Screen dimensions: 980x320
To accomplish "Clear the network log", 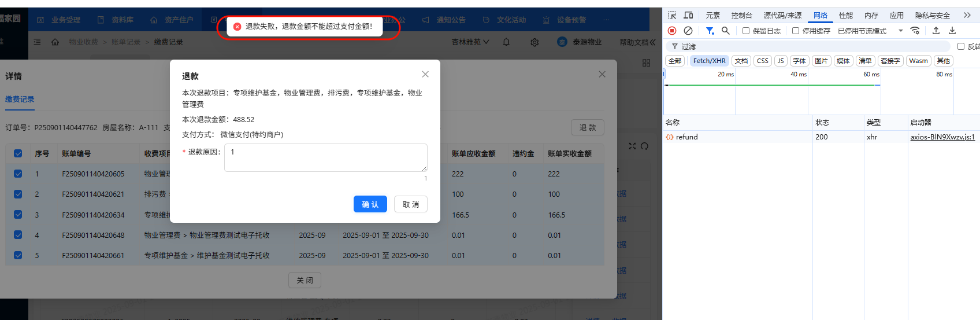I will click(688, 31).
